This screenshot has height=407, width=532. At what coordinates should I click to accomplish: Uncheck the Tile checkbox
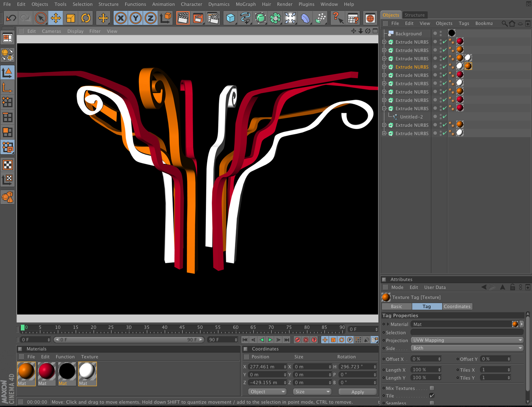pos(432,396)
